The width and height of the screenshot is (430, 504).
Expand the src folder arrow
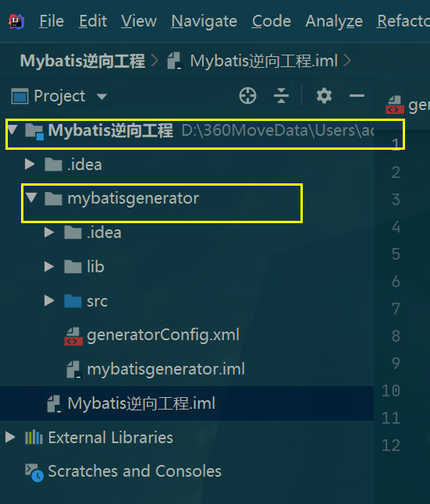[49, 300]
